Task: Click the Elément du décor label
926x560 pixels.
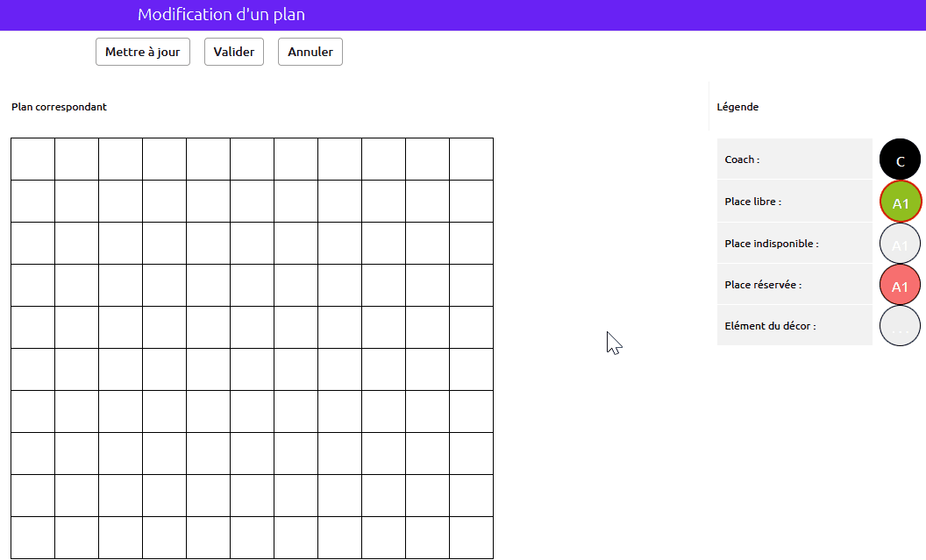Action: (770, 326)
